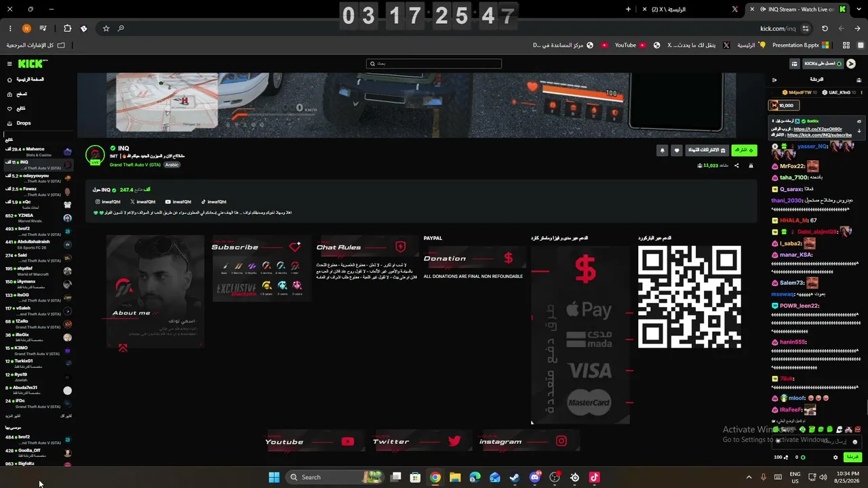Screen dimensions: 868x488
Task: Open the inwafQht Instagram link
Action: click(x=108, y=201)
